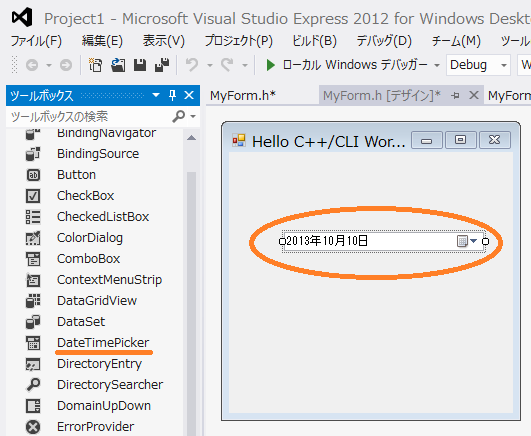Select the DateTimePicker's left resize handle
The width and height of the screenshot is (531, 436).
(282, 241)
